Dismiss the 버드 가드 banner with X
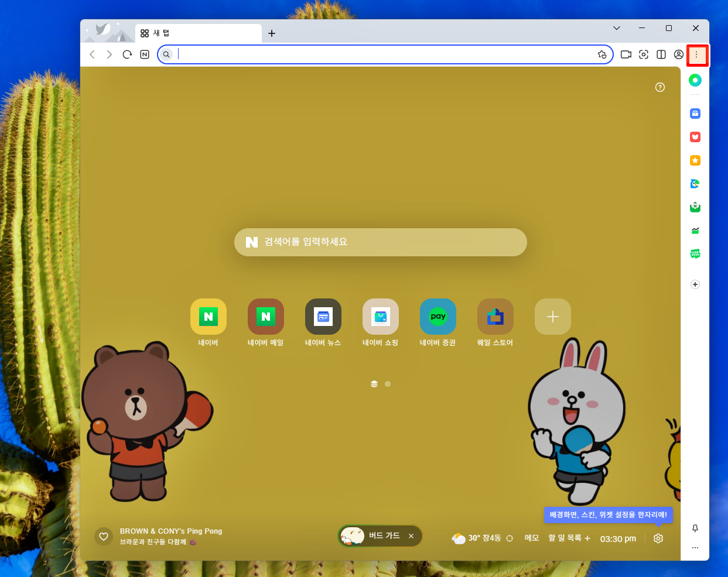The height and width of the screenshot is (577, 728). pyautogui.click(x=411, y=536)
